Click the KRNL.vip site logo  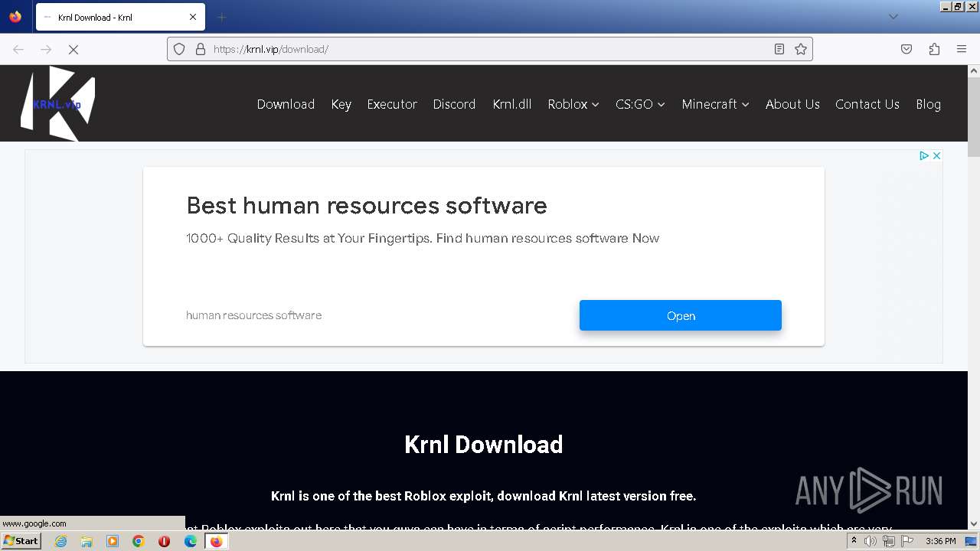pos(57,103)
